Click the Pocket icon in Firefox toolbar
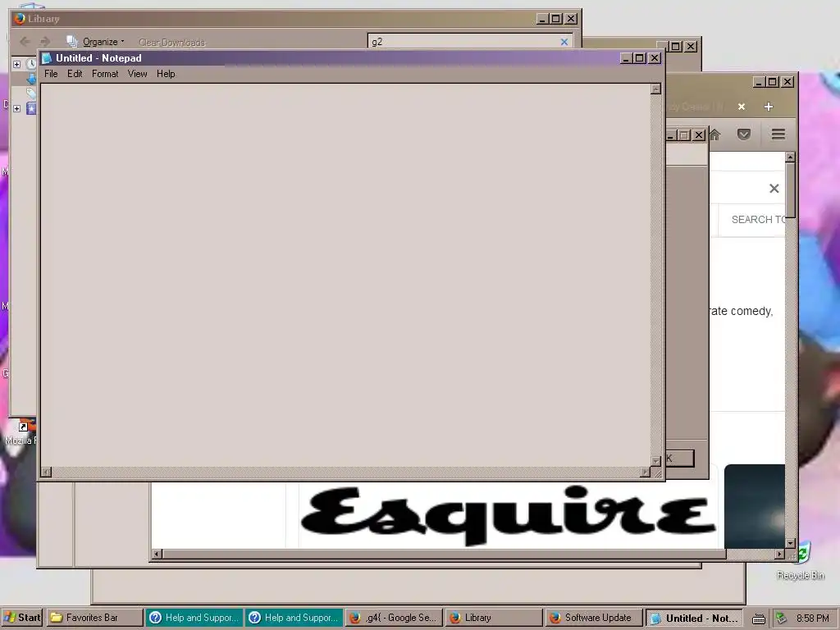The image size is (840, 630). coord(743,134)
